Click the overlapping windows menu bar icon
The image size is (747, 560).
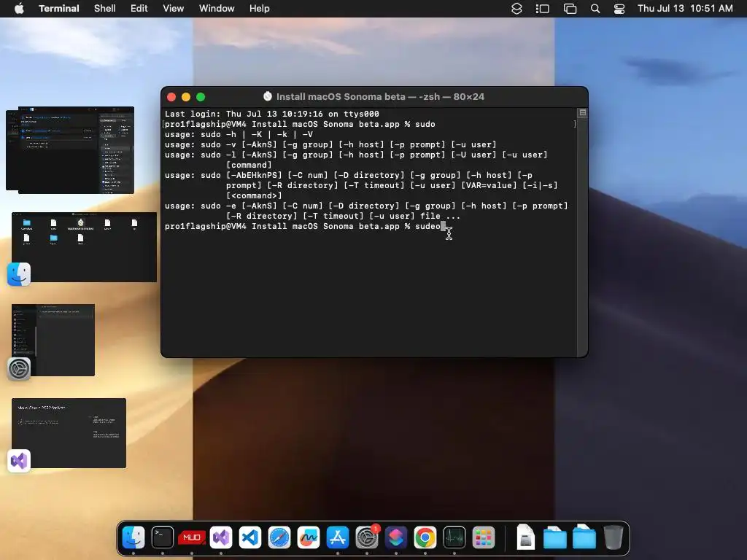(570, 9)
